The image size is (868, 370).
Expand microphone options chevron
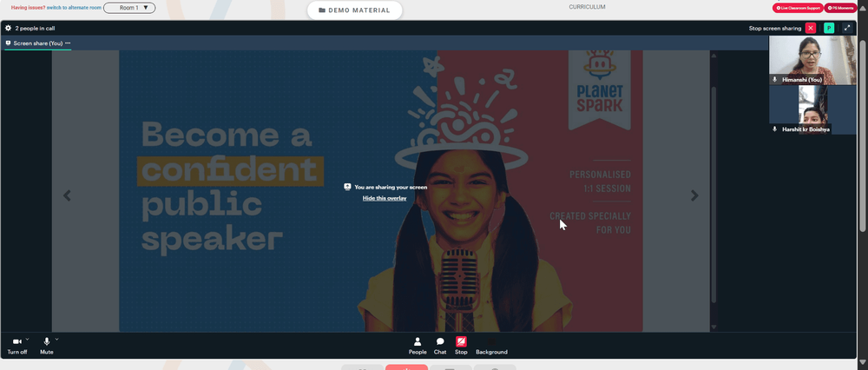[x=56, y=339]
